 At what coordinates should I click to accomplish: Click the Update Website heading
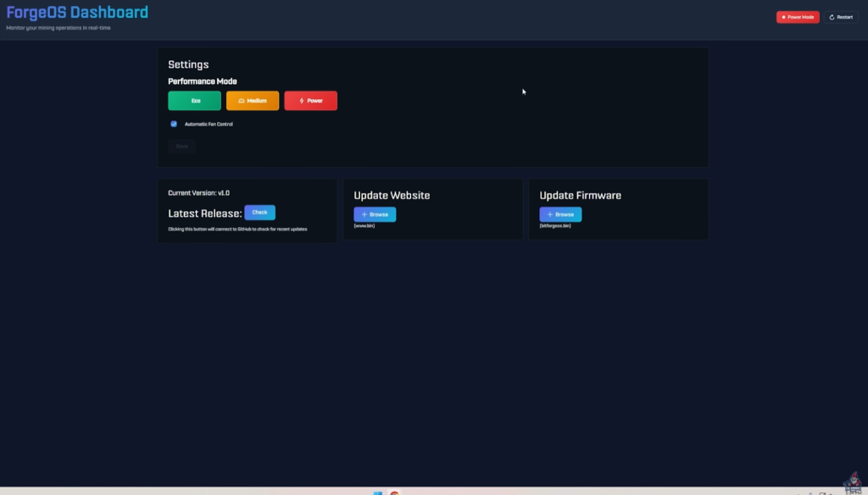tap(392, 195)
